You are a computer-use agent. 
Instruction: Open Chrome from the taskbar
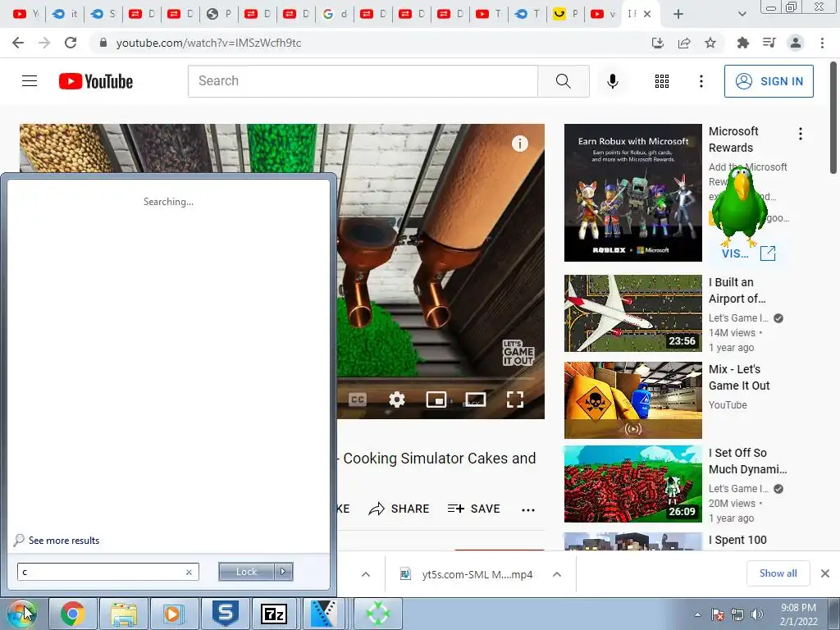coord(72,614)
